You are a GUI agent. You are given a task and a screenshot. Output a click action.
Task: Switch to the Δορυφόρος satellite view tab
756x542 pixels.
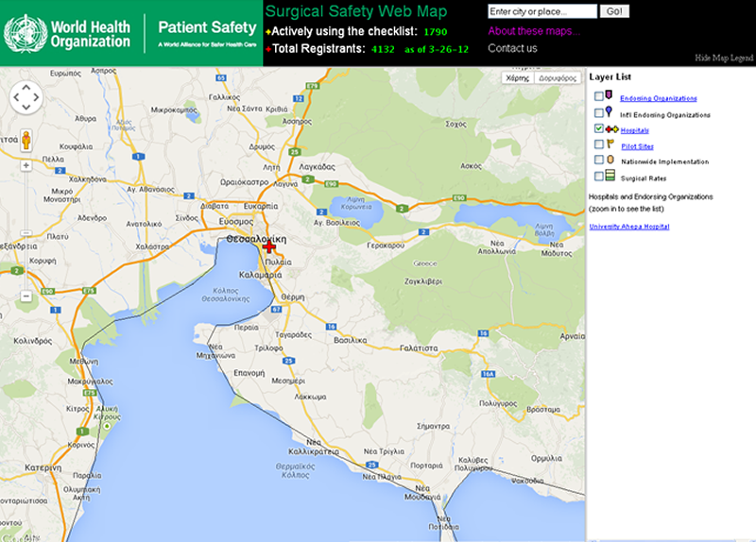558,78
